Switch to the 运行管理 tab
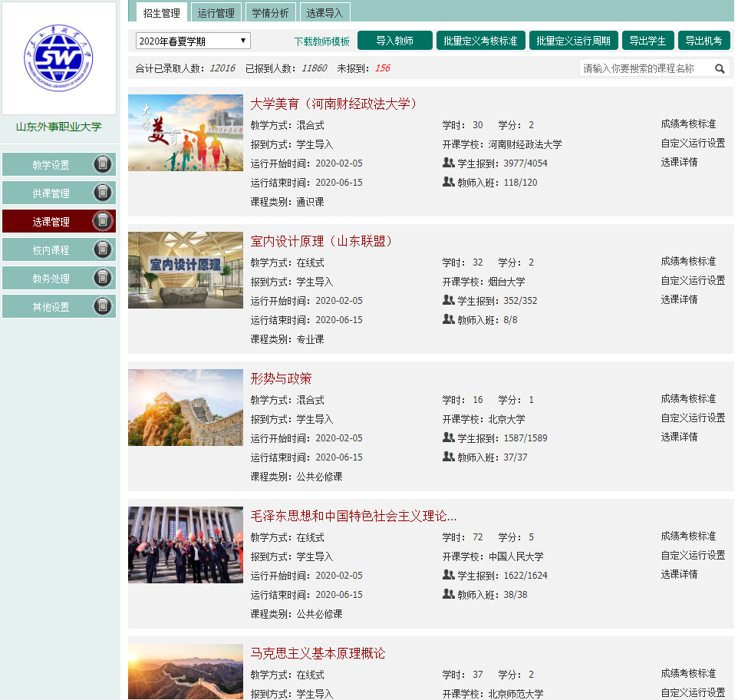The height and width of the screenshot is (700, 738). pos(216,13)
